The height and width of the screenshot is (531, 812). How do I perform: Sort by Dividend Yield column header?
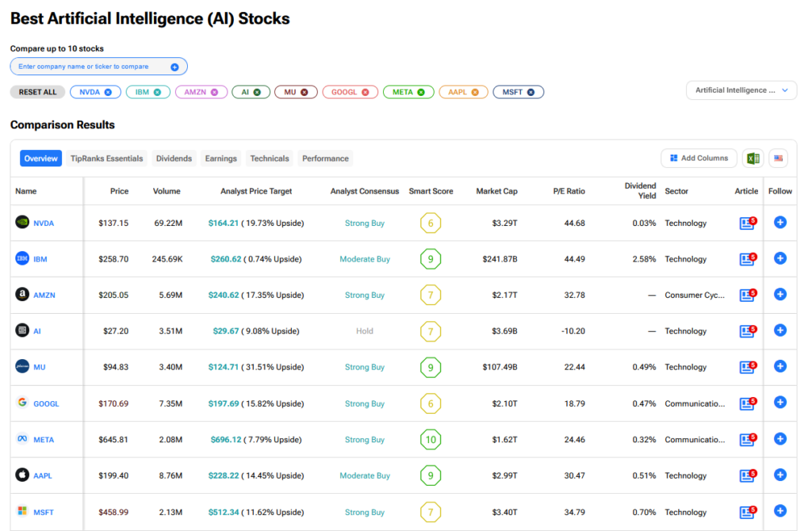[640, 190]
